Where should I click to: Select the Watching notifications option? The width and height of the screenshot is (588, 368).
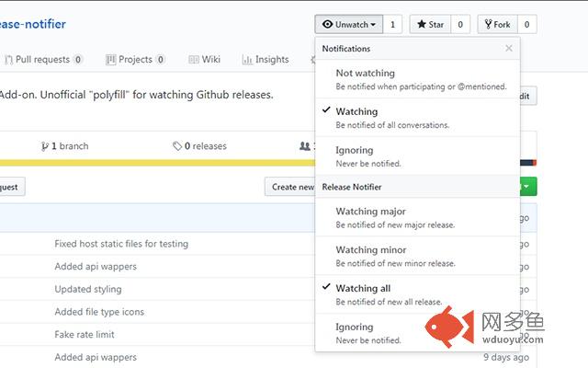point(418,118)
